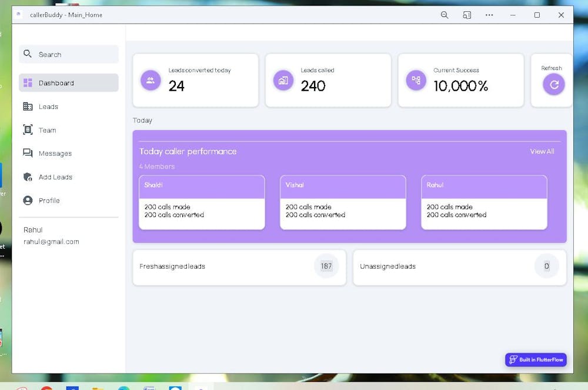Open the Dashboard menu item
The height and width of the screenshot is (390, 588).
point(69,83)
